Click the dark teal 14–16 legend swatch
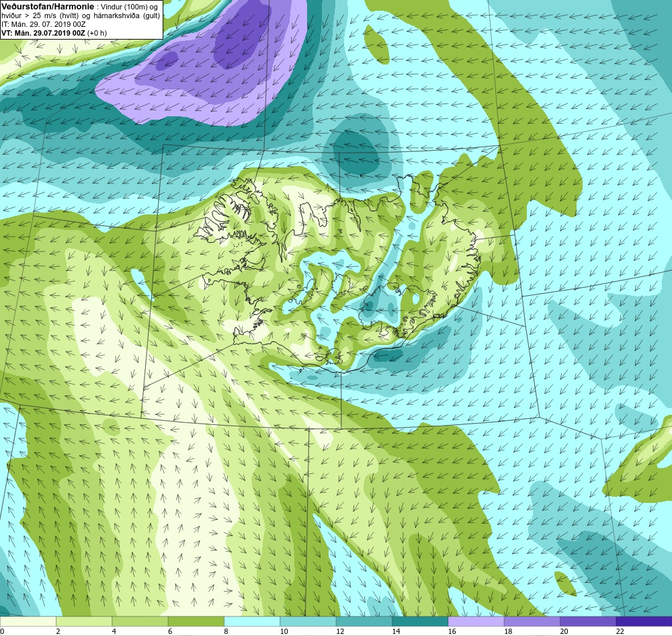 point(420,621)
